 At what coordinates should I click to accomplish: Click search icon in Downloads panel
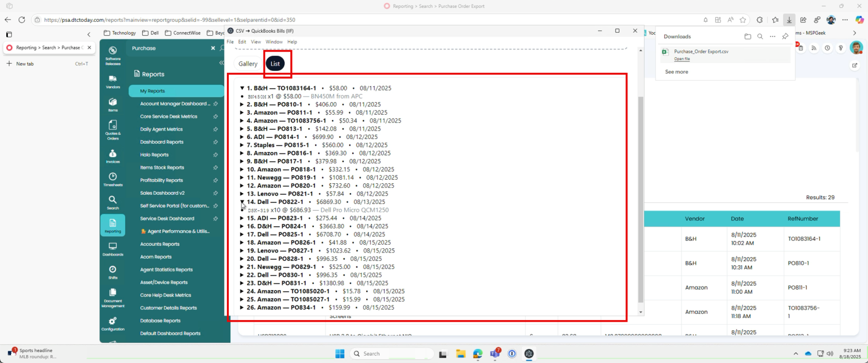click(x=760, y=37)
